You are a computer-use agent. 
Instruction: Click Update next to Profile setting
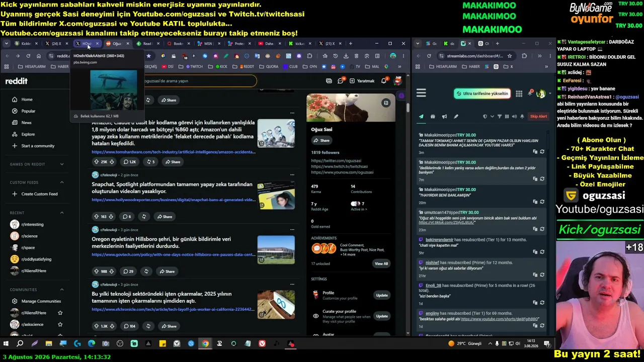pyautogui.click(x=382, y=295)
